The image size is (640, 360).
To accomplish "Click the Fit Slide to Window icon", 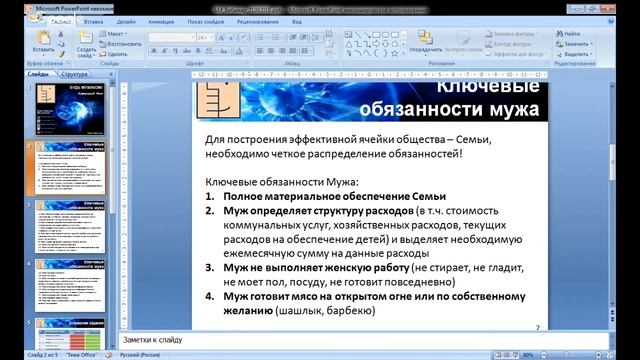I will [x=609, y=355].
